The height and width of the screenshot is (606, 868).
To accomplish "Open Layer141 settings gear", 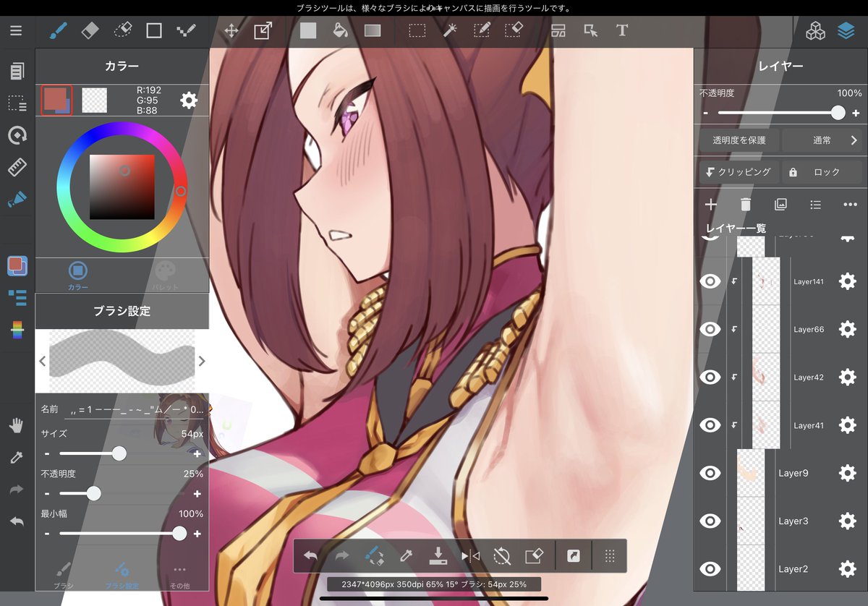I will point(847,281).
